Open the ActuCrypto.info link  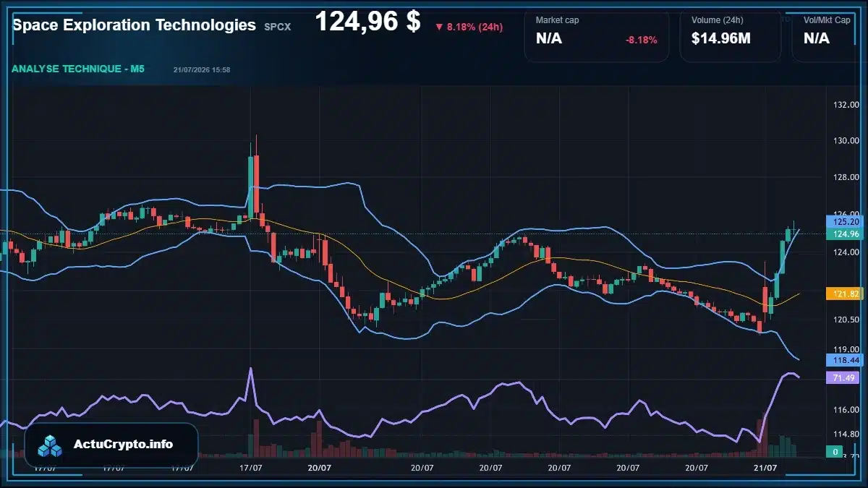[x=123, y=444]
